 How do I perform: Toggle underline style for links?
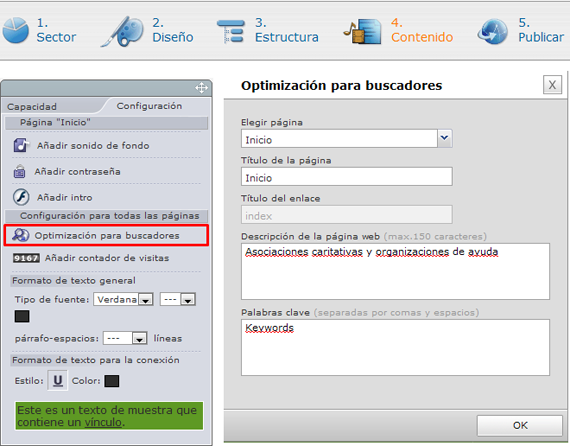(x=57, y=381)
